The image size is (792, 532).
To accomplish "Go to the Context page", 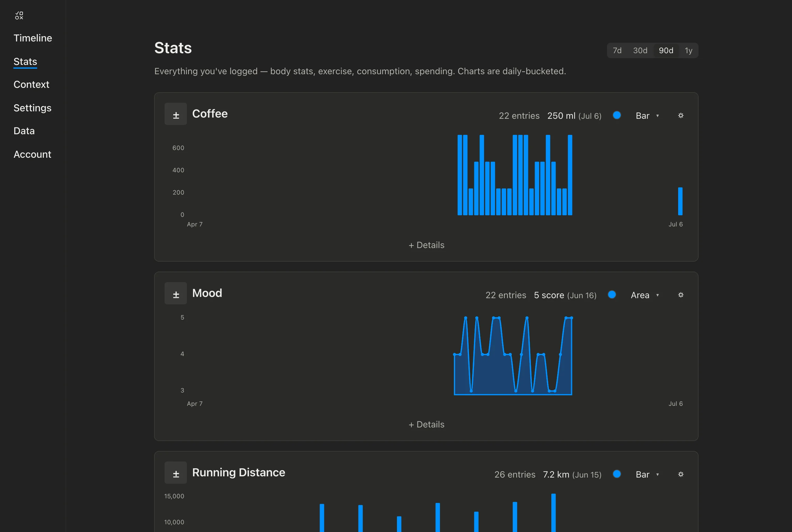I will (x=31, y=84).
